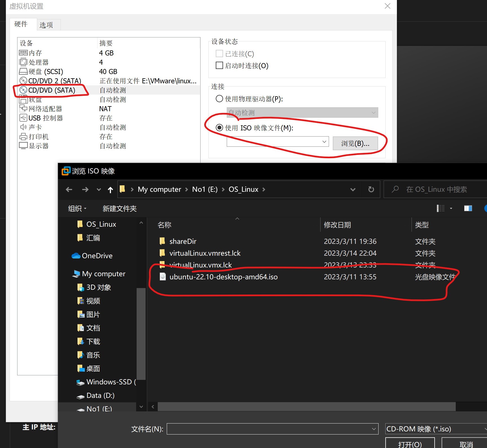Open the address bar history dropdown
The height and width of the screenshot is (448, 487).
coord(353,190)
